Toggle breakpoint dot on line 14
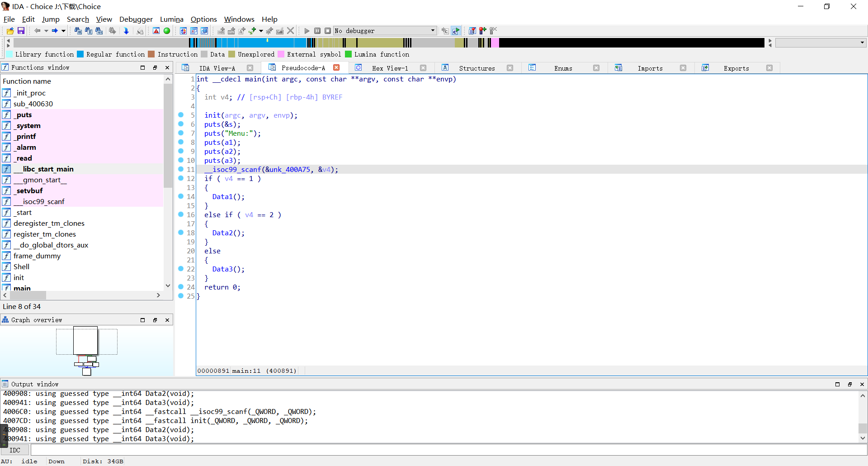The image size is (868, 466). (x=181, y=196)
